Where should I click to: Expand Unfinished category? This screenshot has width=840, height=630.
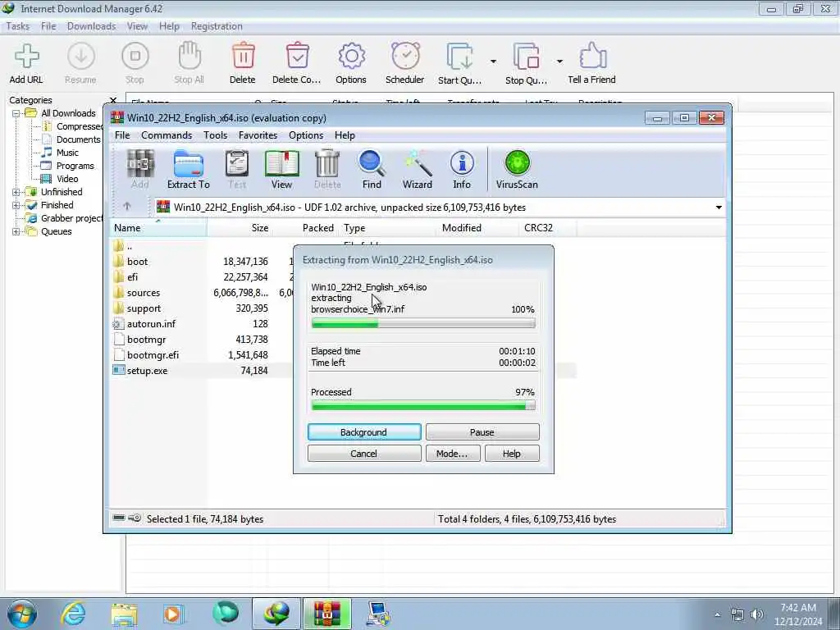[16, 192]
